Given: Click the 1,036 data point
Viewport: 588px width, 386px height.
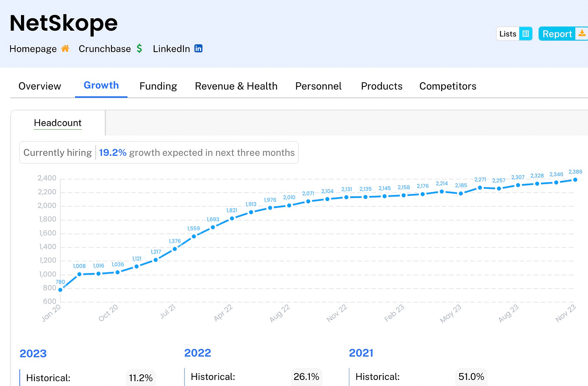Looking at the screenshot, I should point(118,273).
